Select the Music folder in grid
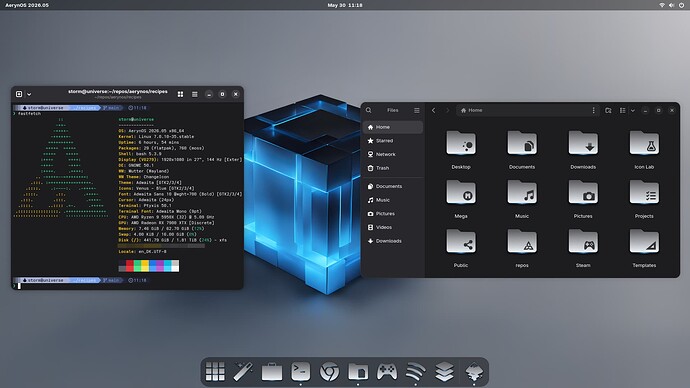This screenshot has width=690, height=388. click(522, 193)
